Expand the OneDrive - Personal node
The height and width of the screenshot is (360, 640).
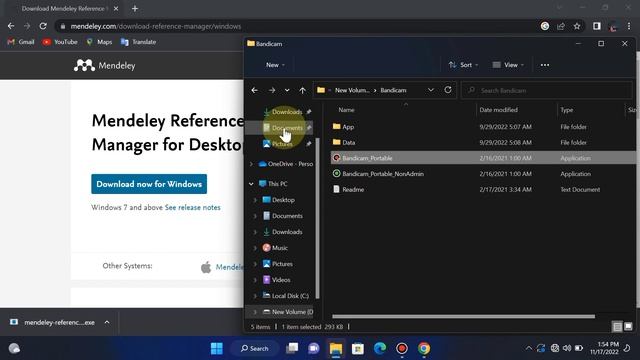click(x=251, y=164)
